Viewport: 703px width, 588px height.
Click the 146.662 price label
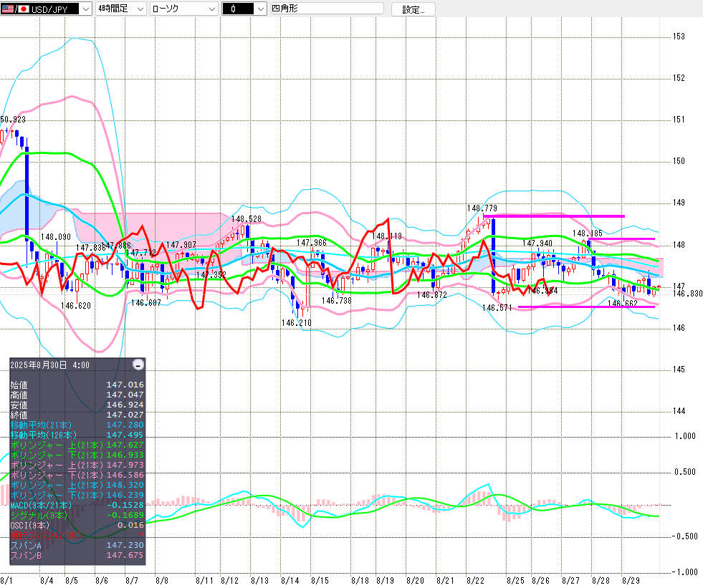pyautogui.click(x=622, y=304)
